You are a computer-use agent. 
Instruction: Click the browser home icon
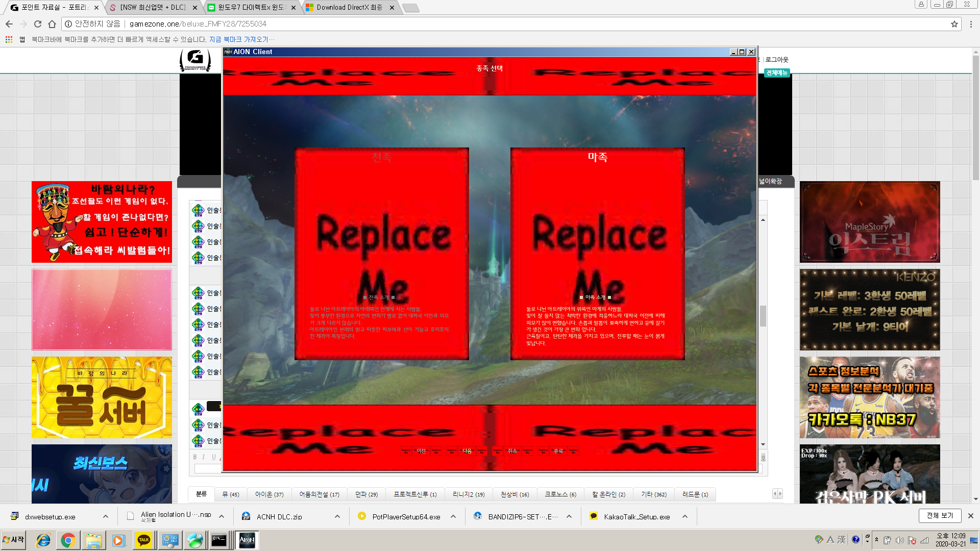tap(52, 24)
